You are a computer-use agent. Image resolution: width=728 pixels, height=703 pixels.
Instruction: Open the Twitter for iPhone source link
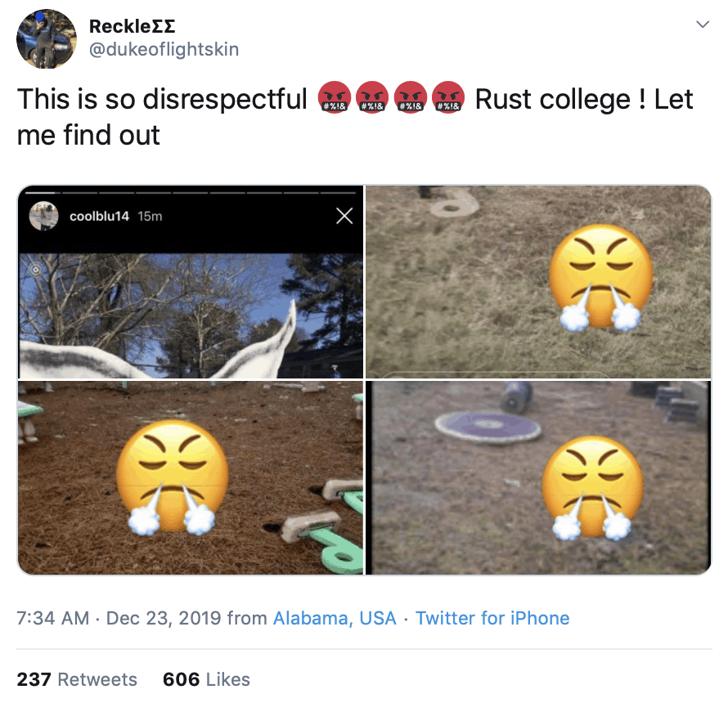click(492, 618)
